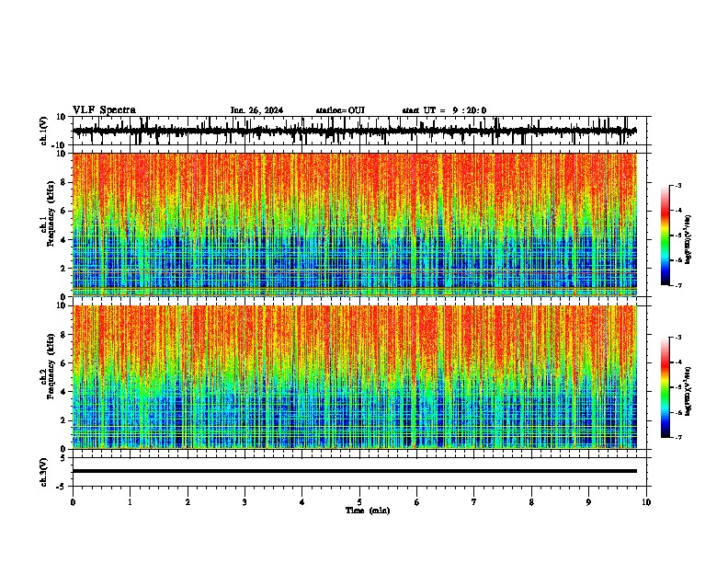Click the "8" kHz tick on ch.2 spectrogram
This screenshot has height=563, width=728.
click(x=64, y=335)
